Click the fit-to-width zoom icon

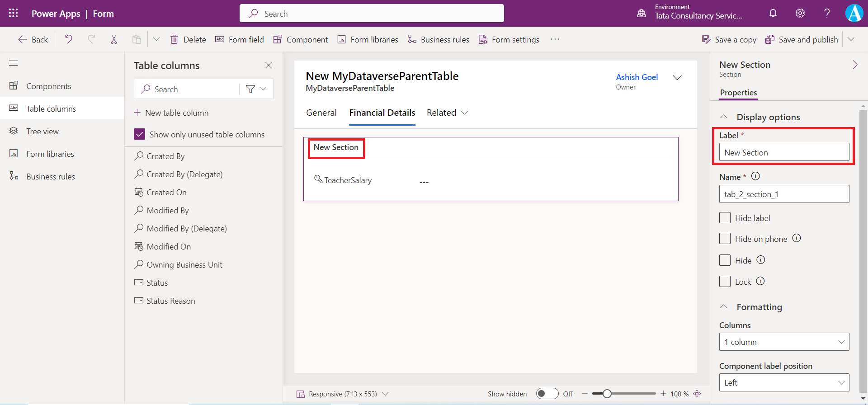(697, 394)
